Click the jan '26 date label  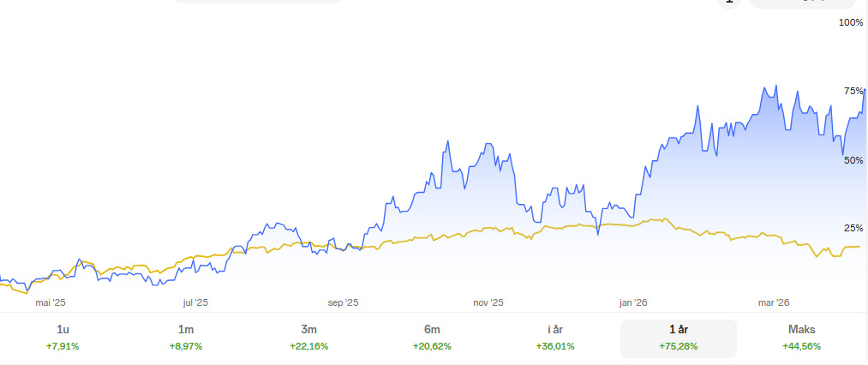tap(633, 302)
